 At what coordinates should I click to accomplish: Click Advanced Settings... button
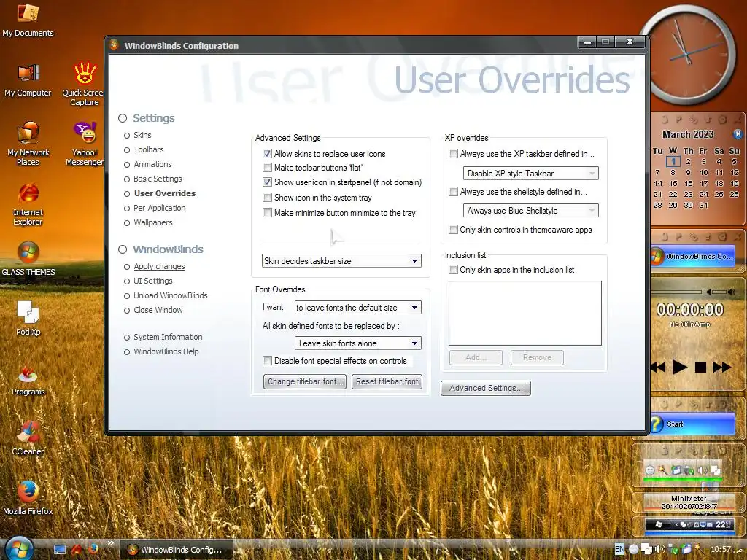pos(485,388)
